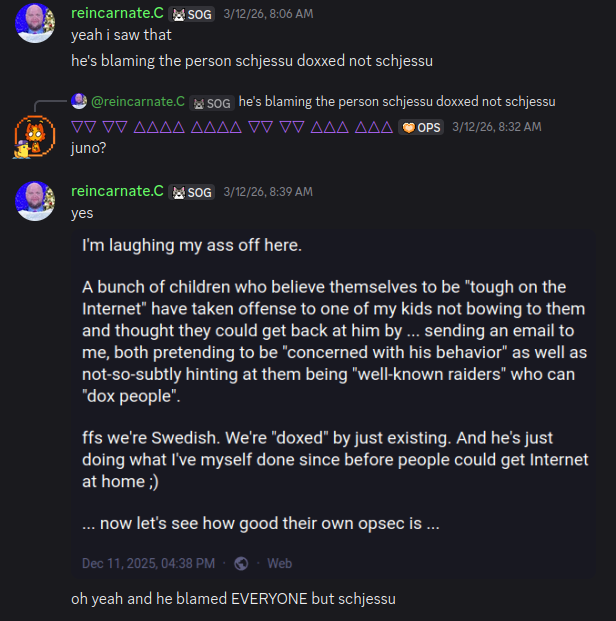This screenshot has height=621, width=616.
Task: Click the "juno?" message text
Action: pyautogui.click(x=90, y=149)
